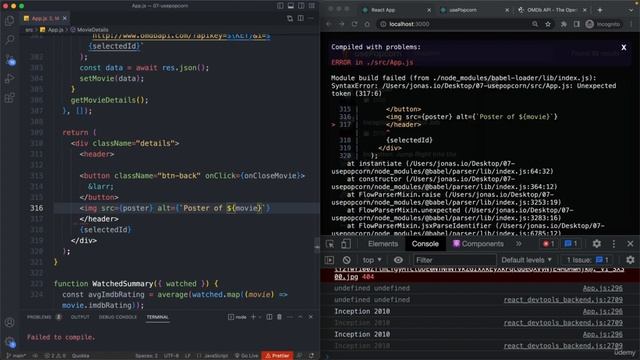Viewport: 640px width, 360px height.
Task: Reload the localhost page
Action: point(354,24)
